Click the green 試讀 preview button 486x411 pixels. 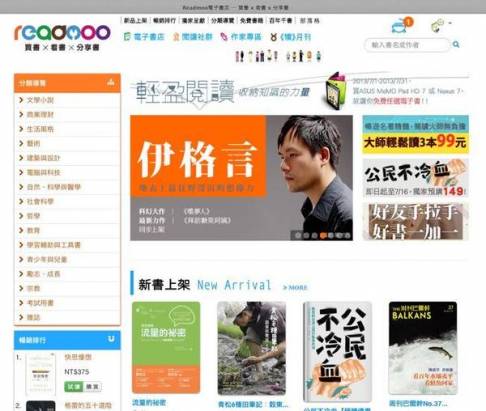73,387
